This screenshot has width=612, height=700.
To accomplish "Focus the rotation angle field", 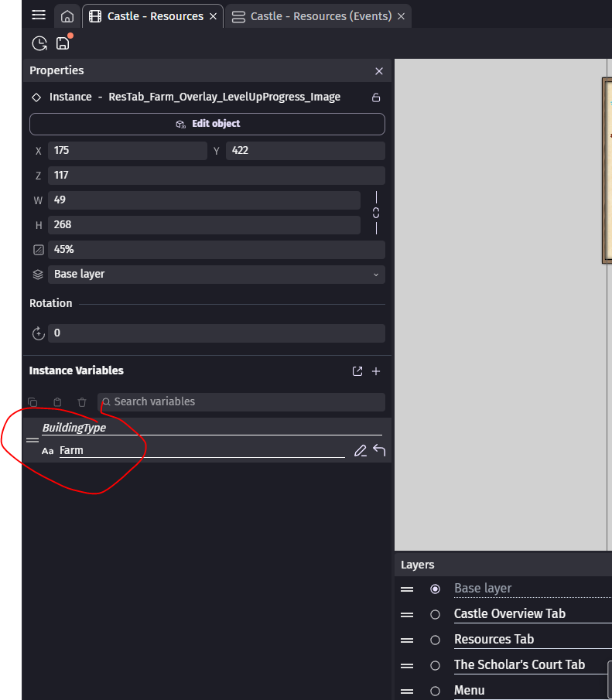I will [x=216, y=333].
